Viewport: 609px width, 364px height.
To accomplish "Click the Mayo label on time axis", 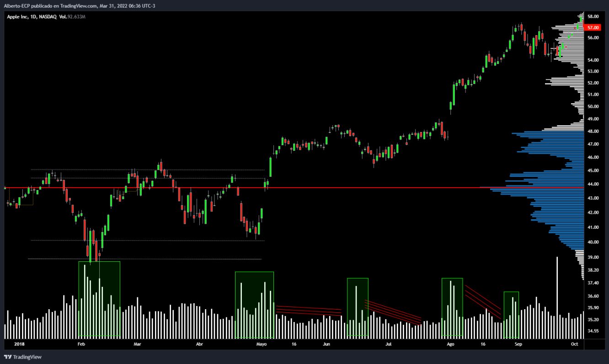I will click(x=262, y=344).
